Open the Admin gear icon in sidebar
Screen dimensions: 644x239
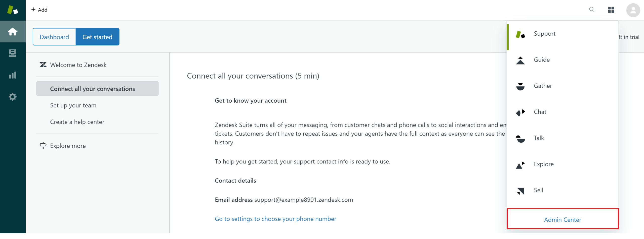pos(13,97)
